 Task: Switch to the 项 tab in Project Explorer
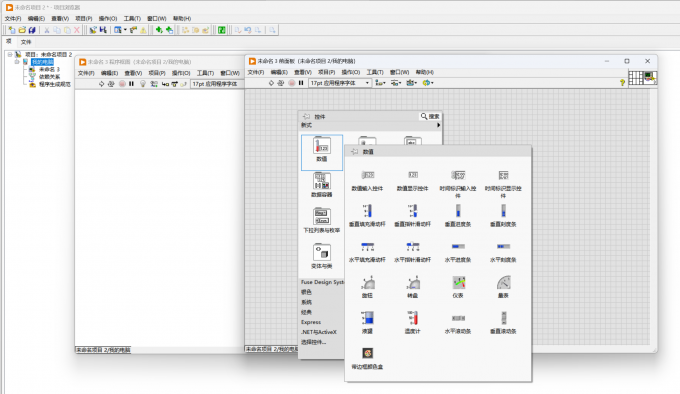click(x=9, y=41)
